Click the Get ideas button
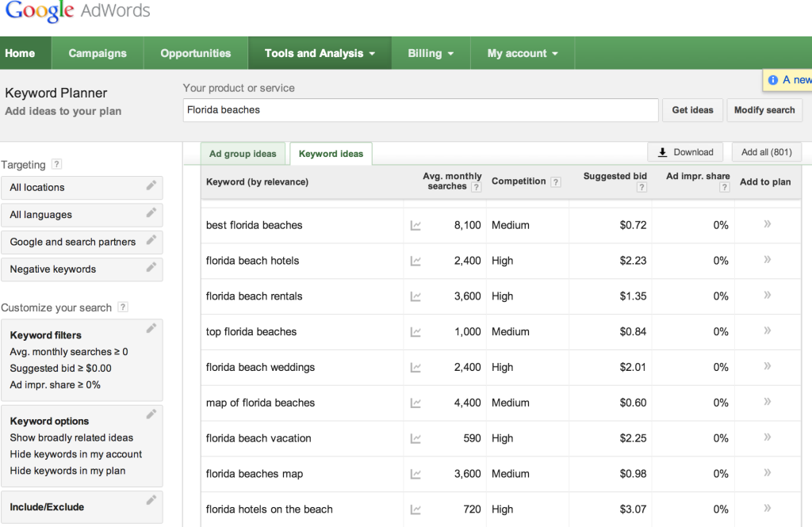The image size is (812, 527). pos(692,110)
